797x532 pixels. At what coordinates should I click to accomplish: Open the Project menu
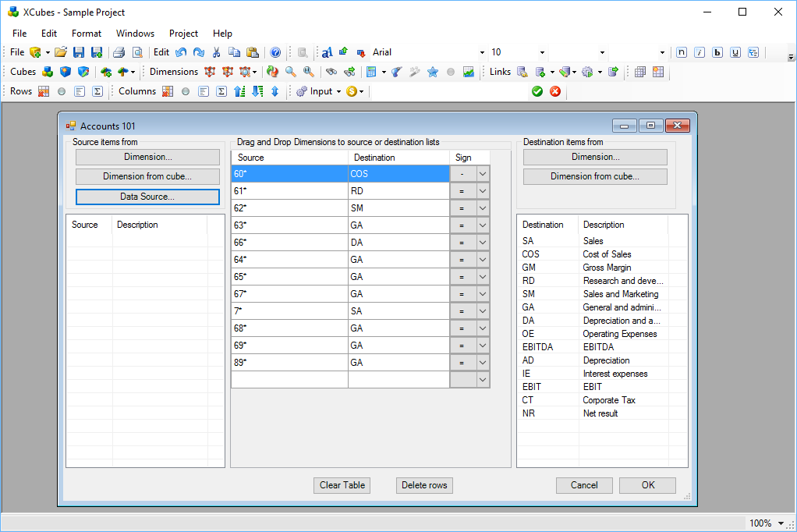pyautogui.click(x=183, y=34)
